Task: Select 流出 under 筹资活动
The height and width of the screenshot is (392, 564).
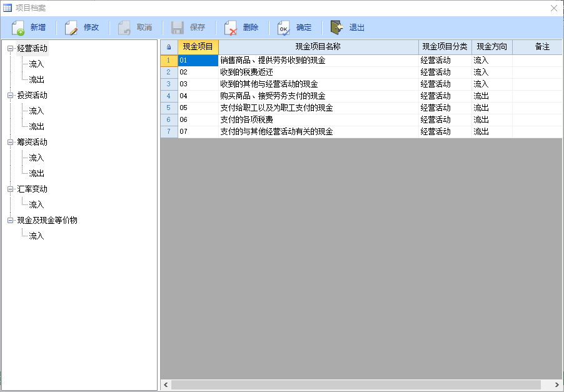Action: [x=36, y=173]
